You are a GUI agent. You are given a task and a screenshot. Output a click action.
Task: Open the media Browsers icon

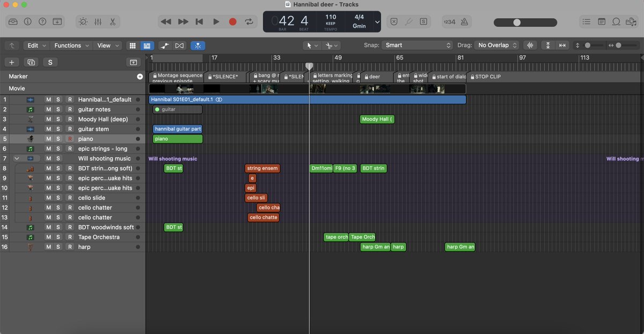tap(631, 22)
